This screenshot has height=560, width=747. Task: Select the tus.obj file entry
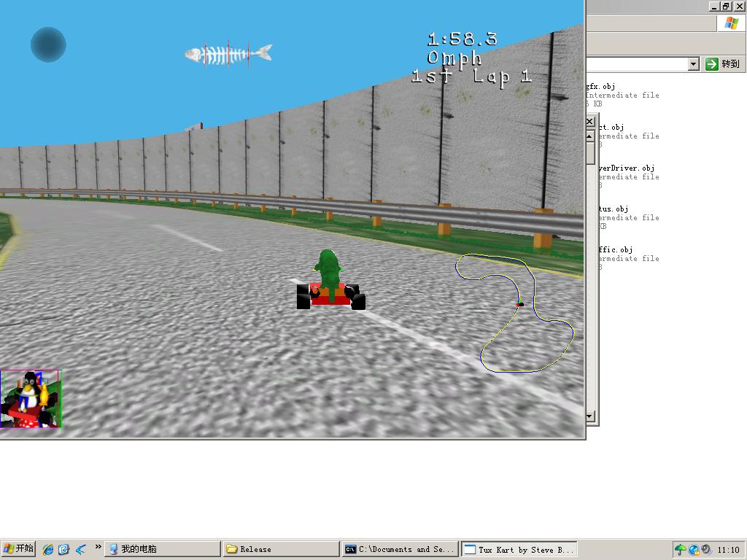[x=629, y=217]
